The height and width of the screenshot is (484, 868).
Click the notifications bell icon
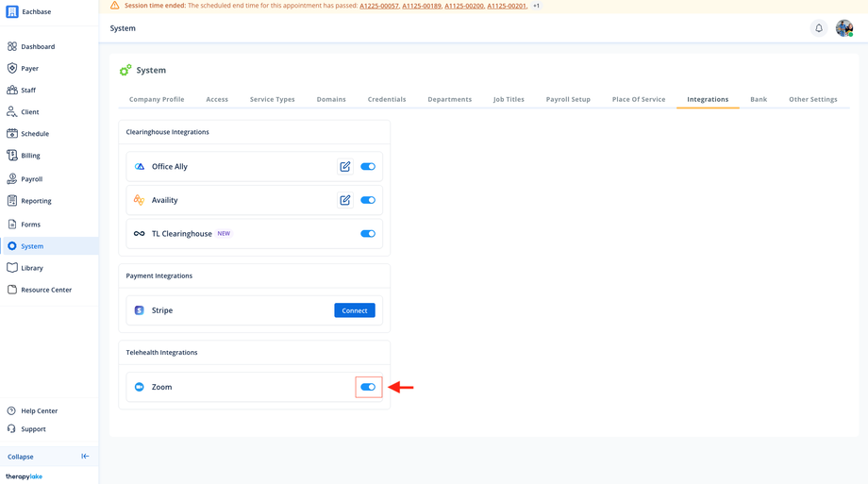819,28
